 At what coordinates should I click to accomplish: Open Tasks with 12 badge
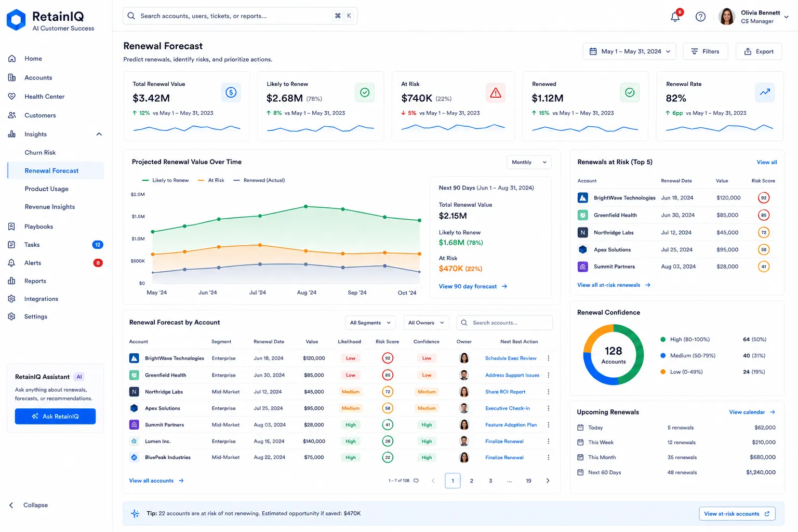tap(55, 245)
